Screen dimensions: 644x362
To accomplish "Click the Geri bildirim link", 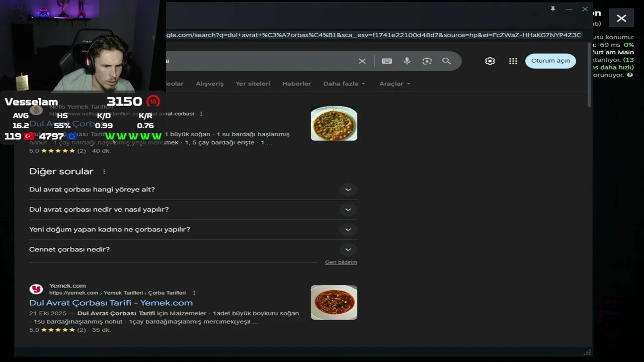I will point(341,262).
